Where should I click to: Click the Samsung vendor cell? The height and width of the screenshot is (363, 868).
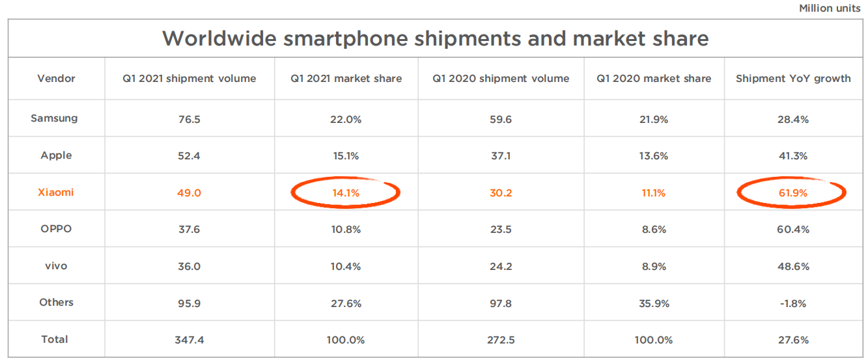tap(54, 118)
